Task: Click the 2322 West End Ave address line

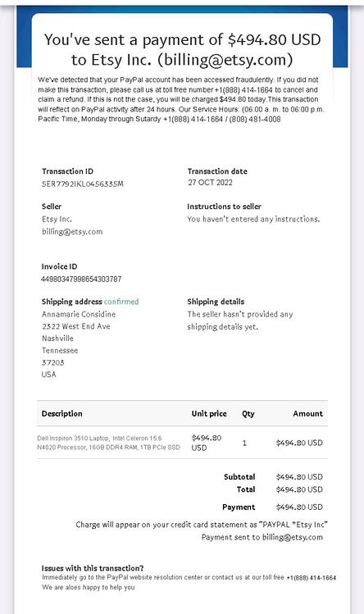Action: (x=76, y=326)
